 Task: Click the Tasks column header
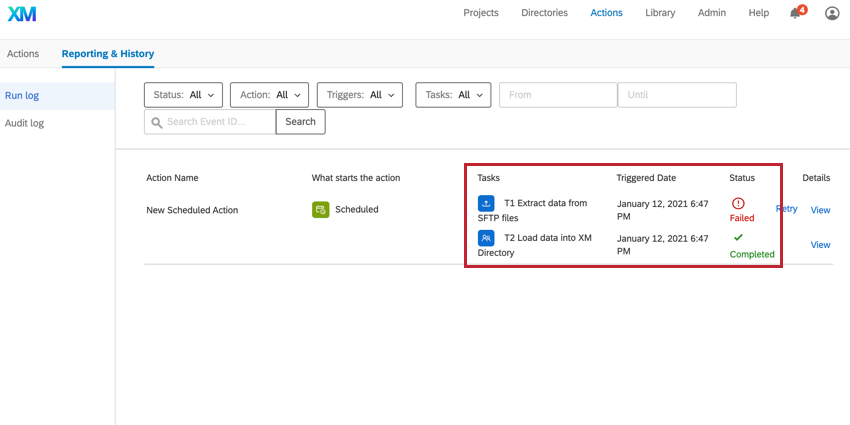pos(488,178)
